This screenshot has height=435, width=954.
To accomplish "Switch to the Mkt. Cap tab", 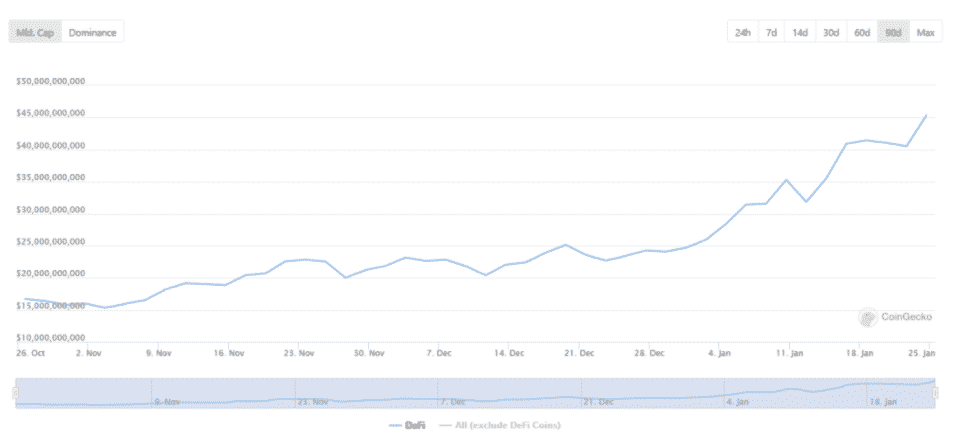I will 37,32.
